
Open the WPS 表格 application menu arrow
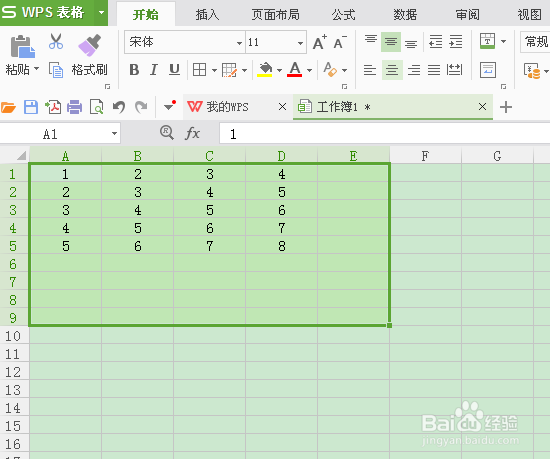click(x=101, y=13)
